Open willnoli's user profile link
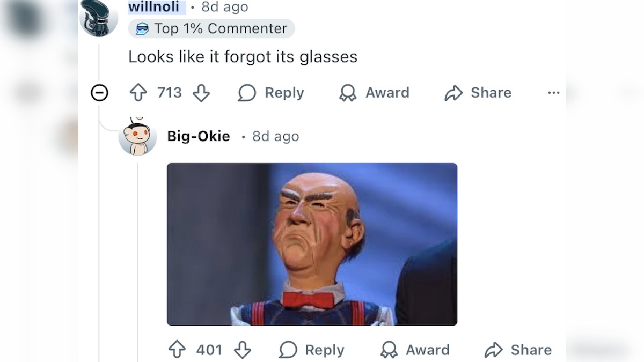This screenshot has width=644, height=362. (x=154, y=8)
